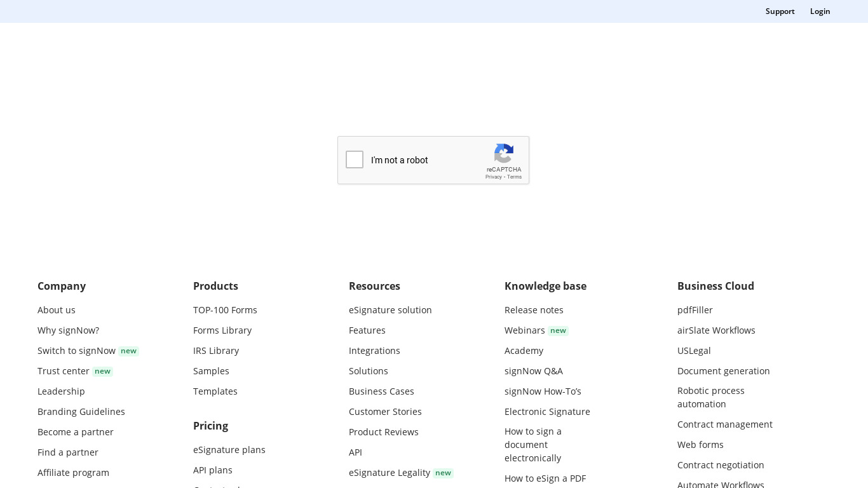Open API link under Resources
The height and width of the screenshot is (488, 868).
pos(355,452)
